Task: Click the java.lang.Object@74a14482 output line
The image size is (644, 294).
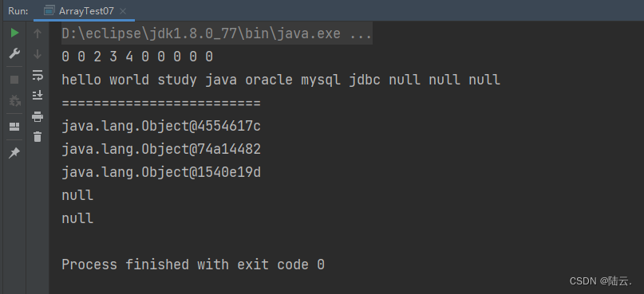Action: [x=161, y=149]
